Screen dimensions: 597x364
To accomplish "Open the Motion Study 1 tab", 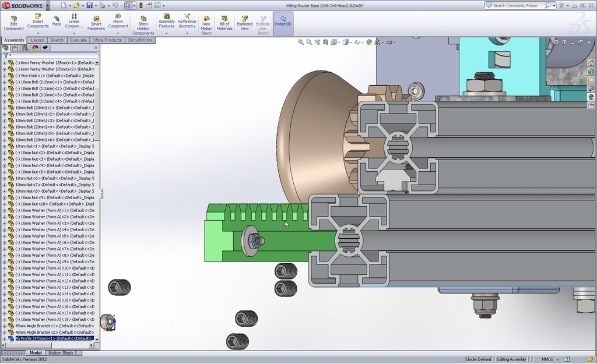I will [x=64, y=353].
